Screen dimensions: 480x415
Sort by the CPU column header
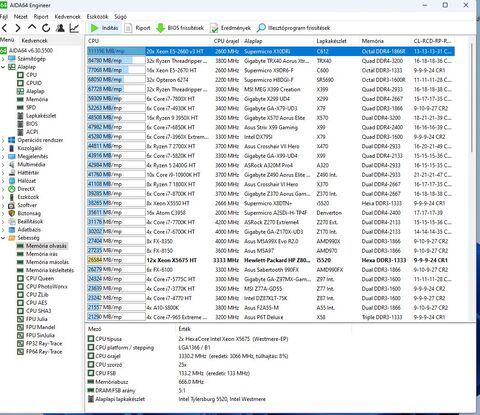coord(149,41)
